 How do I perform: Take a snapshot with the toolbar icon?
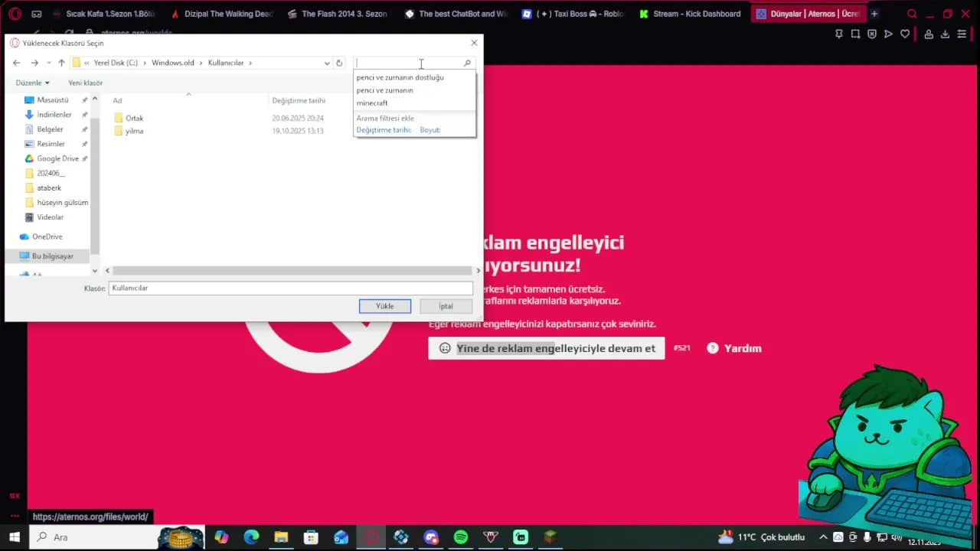point(855,34)
